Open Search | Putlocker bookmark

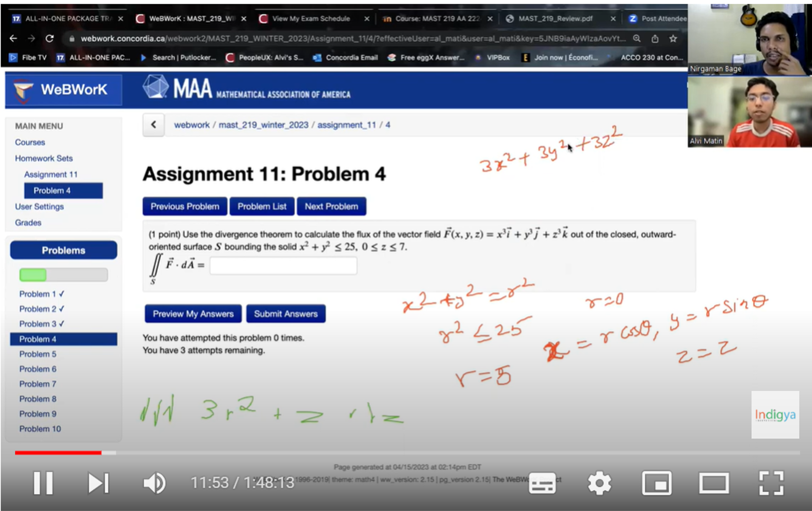178,58
